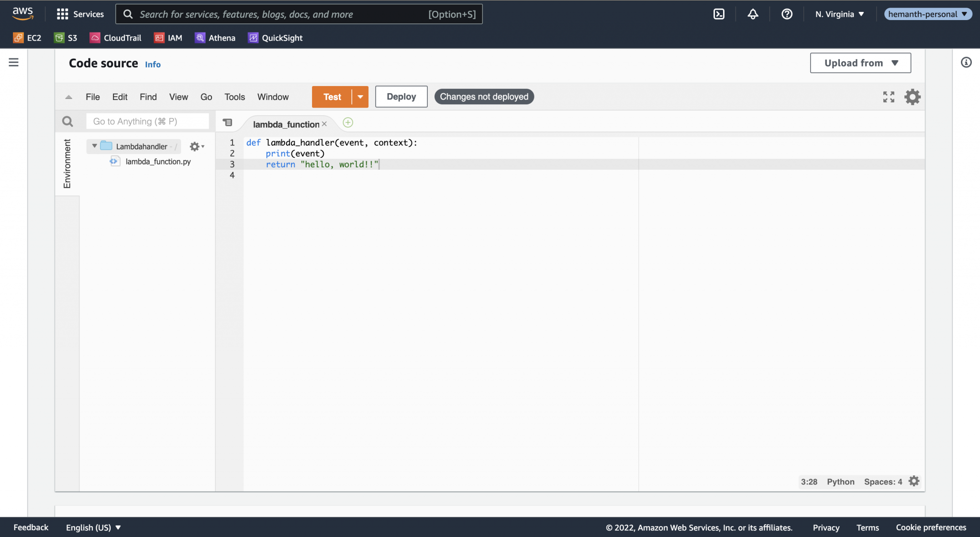Open the Lambdahandler folder settings gear
Screen dimensions: 980x537
[195, 146]
